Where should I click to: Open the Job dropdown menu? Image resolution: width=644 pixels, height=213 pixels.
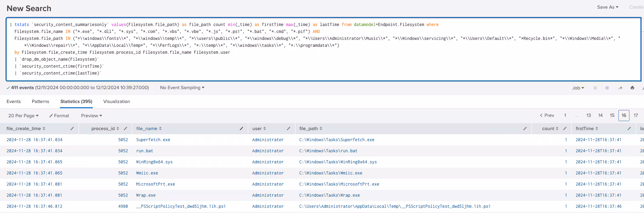pyautogui.click(x=578, y=88)
